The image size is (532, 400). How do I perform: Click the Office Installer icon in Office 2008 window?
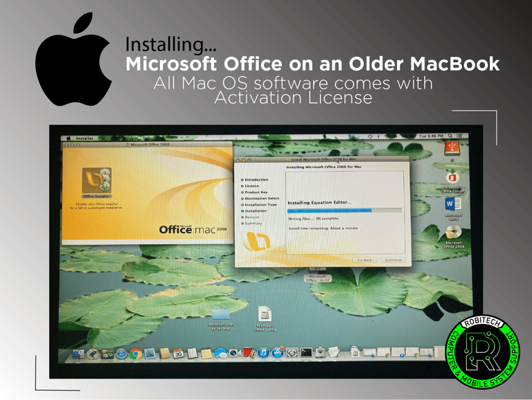(97, 181)
